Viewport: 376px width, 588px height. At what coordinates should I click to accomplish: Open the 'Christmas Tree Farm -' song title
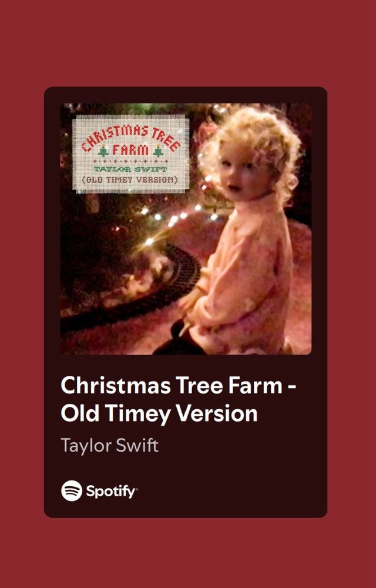[179, 385]
